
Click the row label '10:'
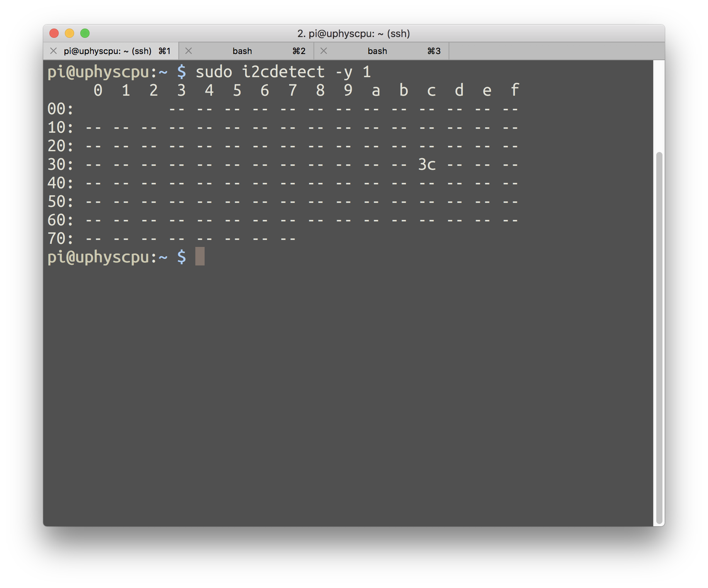point(61,128)
